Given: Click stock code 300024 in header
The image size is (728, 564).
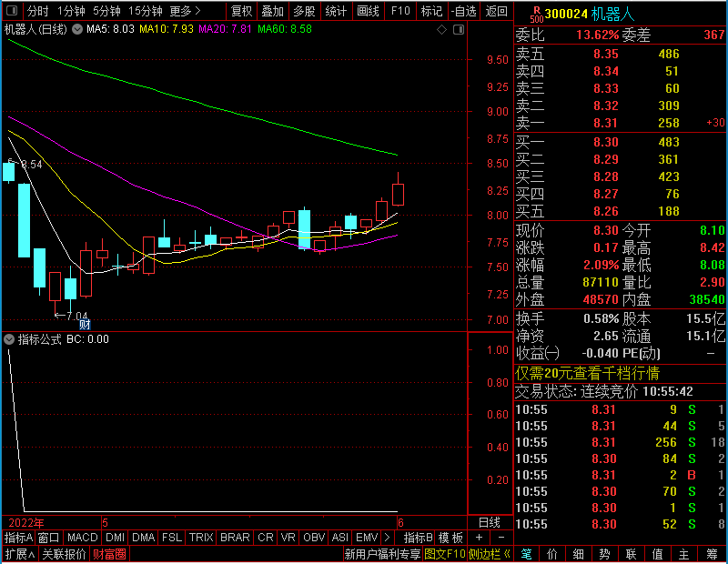Looking at the screenshot, I should coord(566,14).
